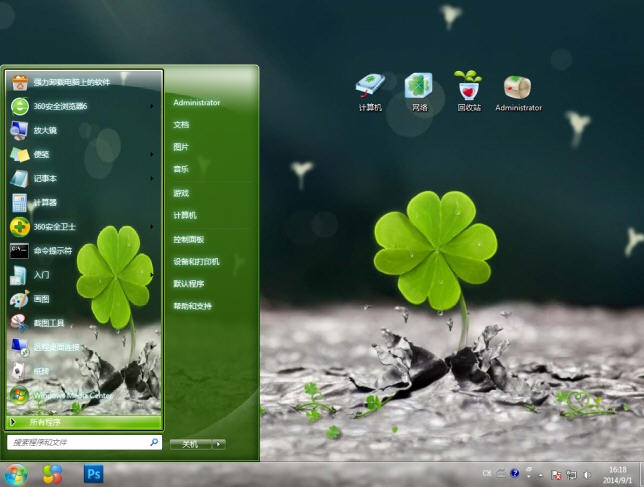The image size is (644, 487).
Task: Open Photoshop from the taskbar
Action: (94, 473)
